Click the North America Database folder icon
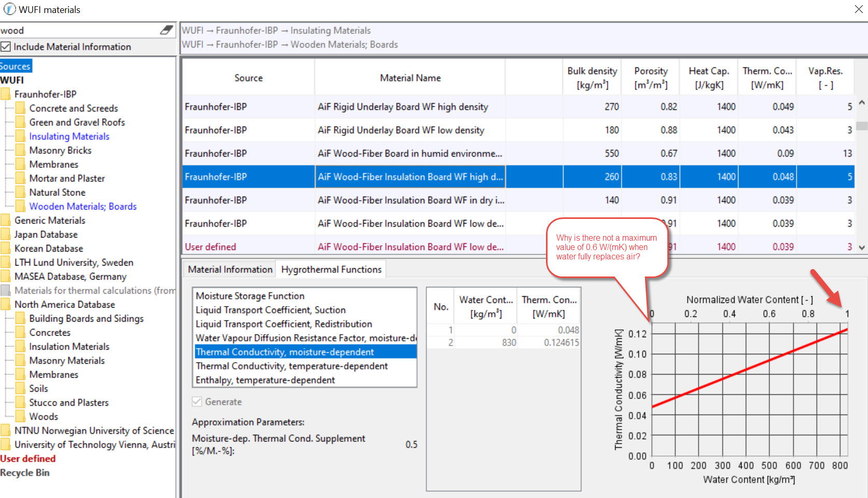 pyautogui.click(x=6, y=305)
